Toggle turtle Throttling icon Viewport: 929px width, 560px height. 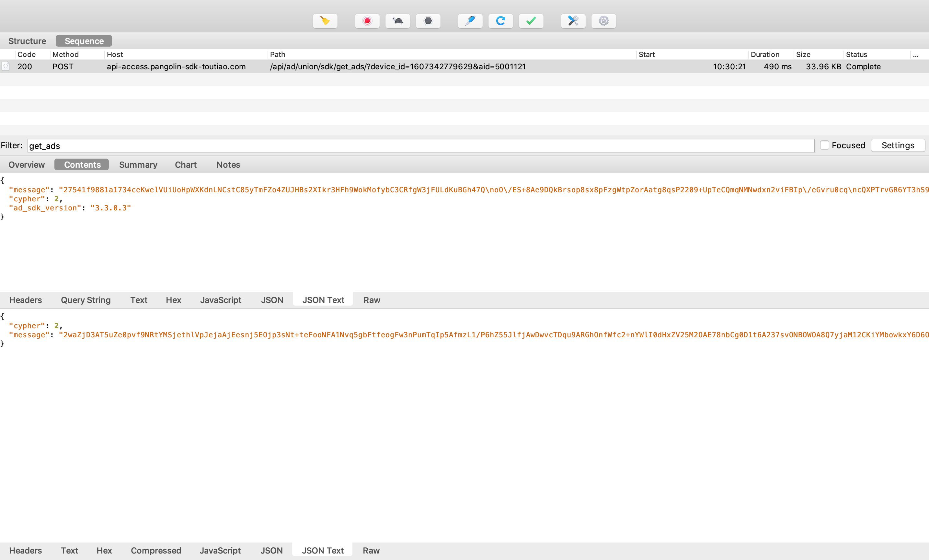pos(397,21)
